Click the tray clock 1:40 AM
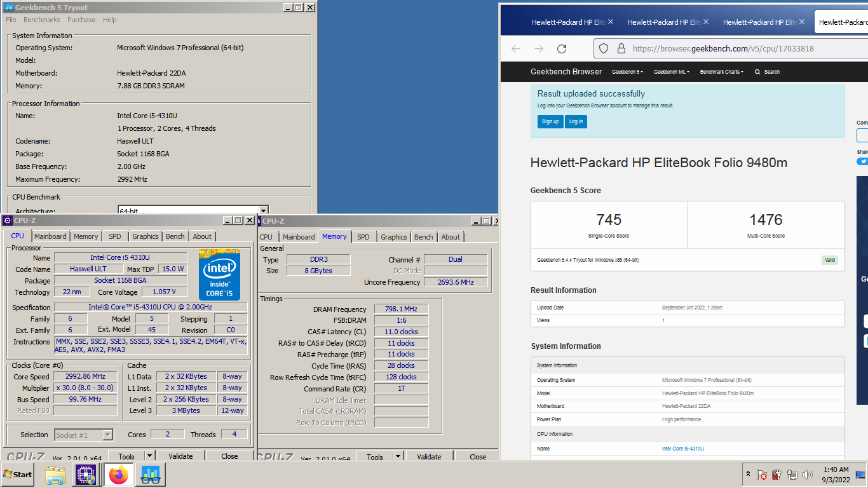This screenshot has width=868, height=488. pos(836,470)
